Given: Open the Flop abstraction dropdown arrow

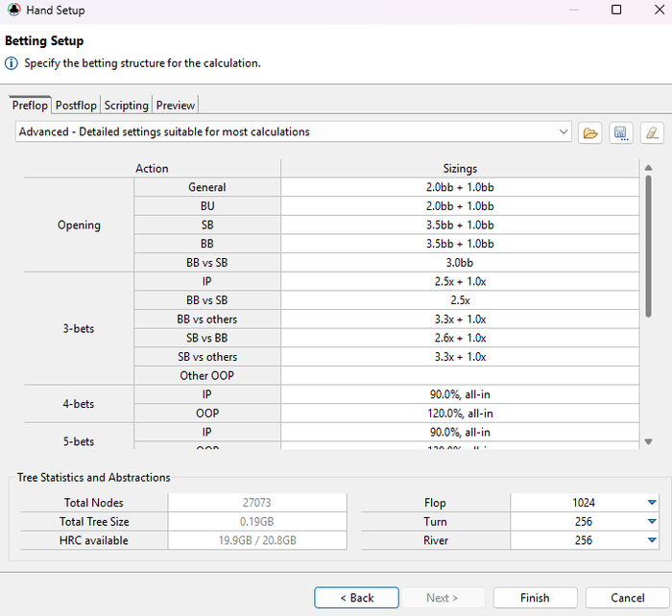Looking at the screenshot, I should point(652,503).
